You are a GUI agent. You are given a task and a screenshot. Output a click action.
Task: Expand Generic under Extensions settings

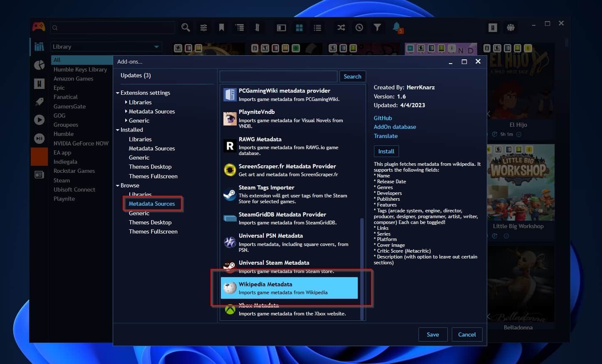click(x=126, y=121)
